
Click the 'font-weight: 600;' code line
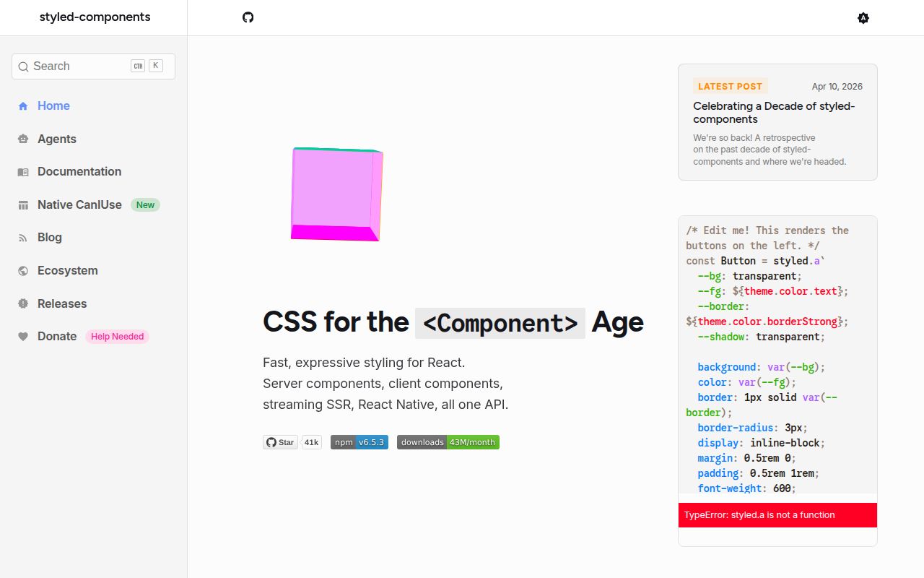(746, 488)
